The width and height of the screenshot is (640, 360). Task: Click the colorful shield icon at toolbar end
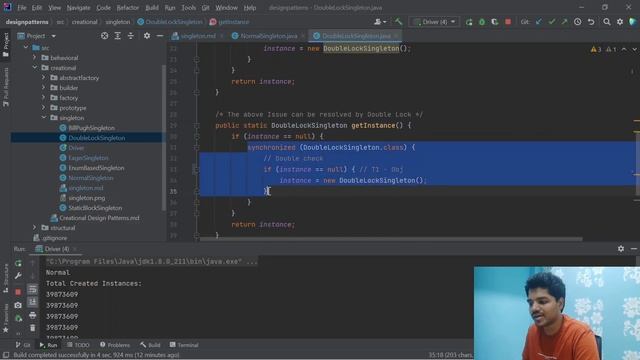[x=633, y=22]
